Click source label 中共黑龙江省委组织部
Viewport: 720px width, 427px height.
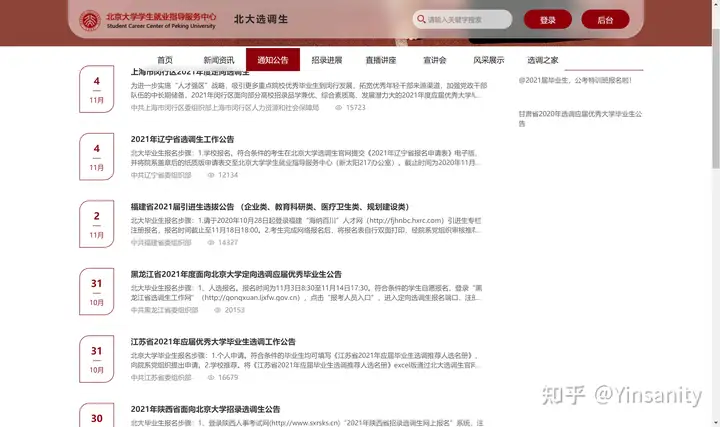point(164,310)
